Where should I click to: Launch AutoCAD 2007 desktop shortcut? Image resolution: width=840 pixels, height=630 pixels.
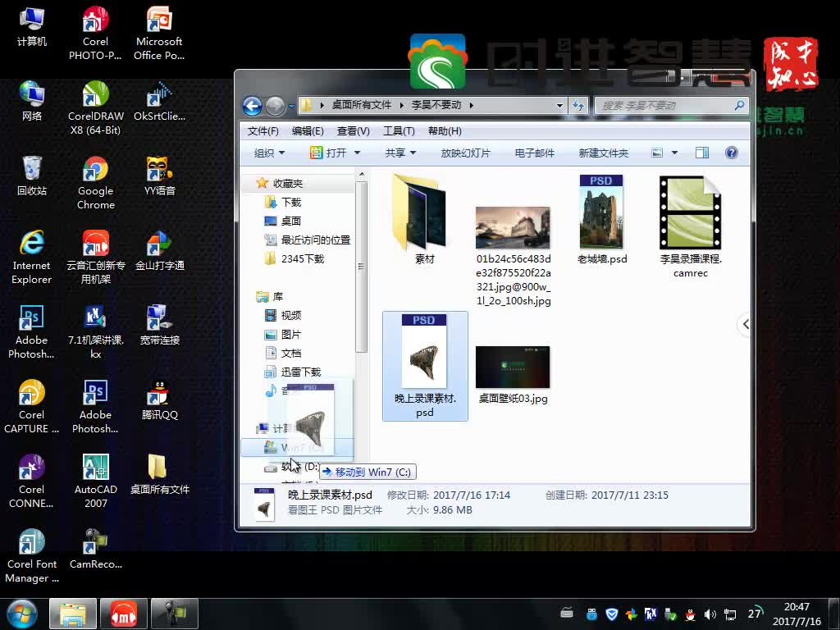[x=95, y=481]
